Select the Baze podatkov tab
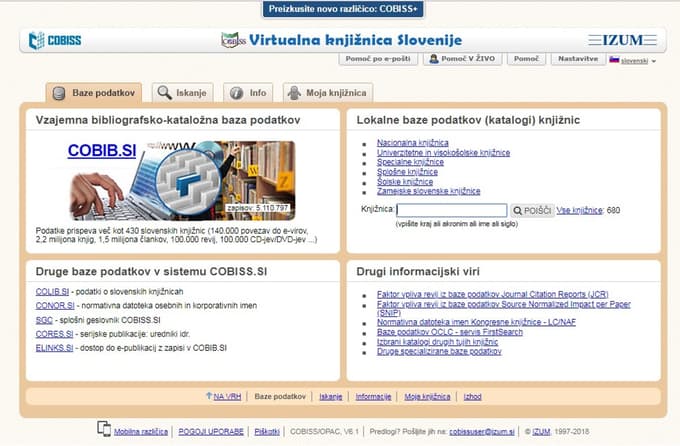The height and width of the screenshot is (446, 680). pyautogui.click(x=94, y=93)
